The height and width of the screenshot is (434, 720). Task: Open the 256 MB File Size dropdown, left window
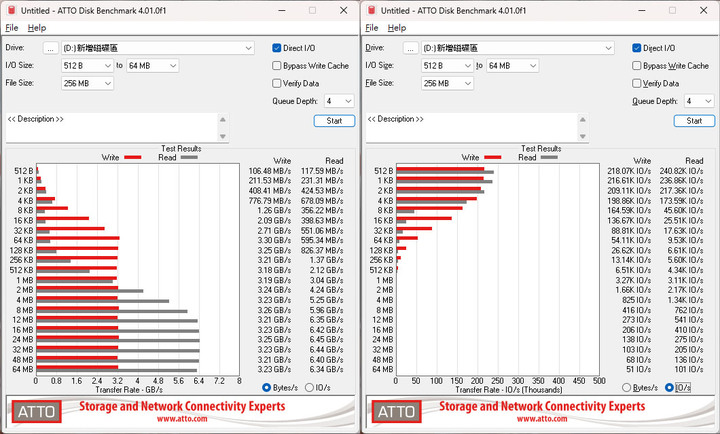[x=87, y=83]
